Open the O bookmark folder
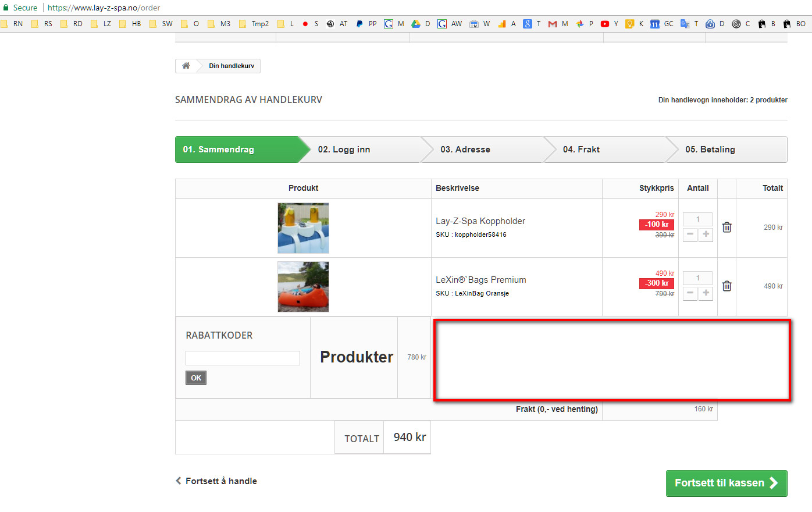 pos(190,24)
